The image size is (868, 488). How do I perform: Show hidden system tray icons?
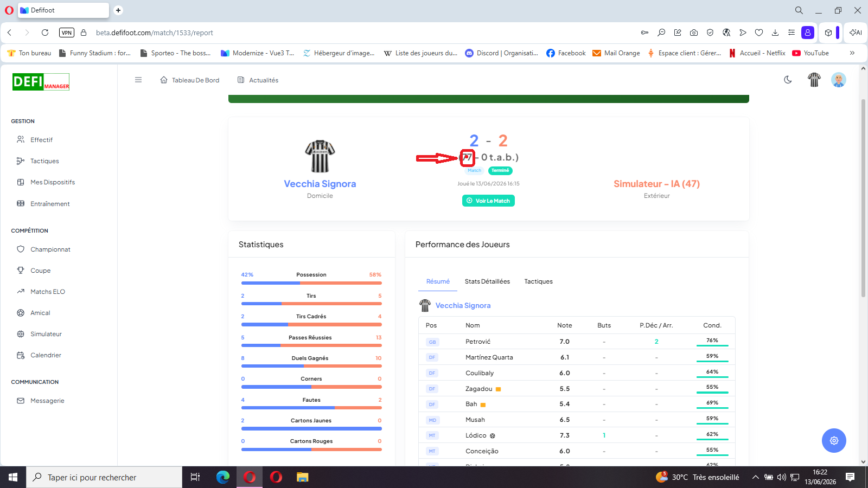coord(755,477)
